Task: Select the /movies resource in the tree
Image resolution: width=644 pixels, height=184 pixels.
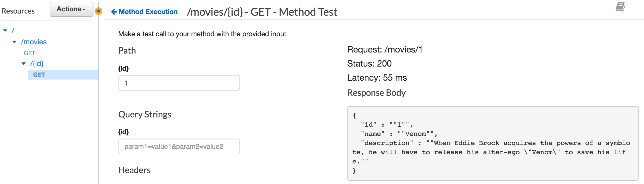Action: pyautogui.click(x=34, y=42)
